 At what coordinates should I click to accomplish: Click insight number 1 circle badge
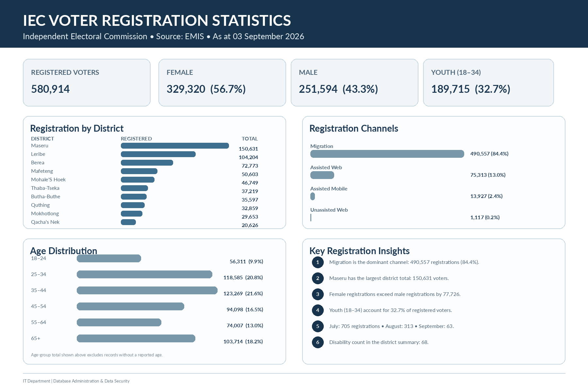[318, 262]
